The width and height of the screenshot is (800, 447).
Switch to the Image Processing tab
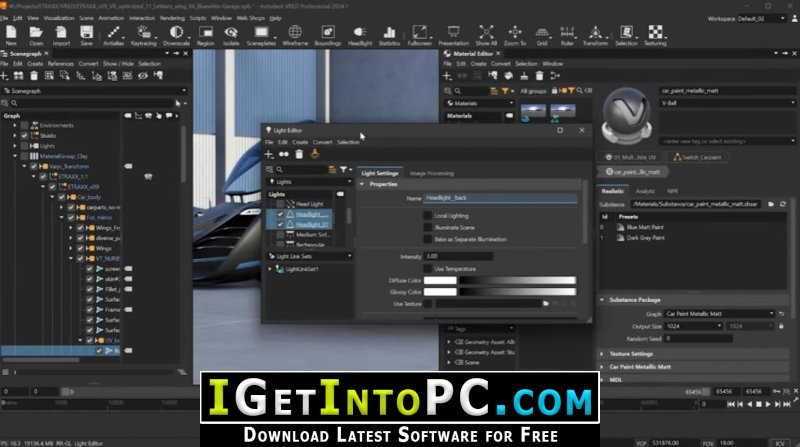coord(432,173)
